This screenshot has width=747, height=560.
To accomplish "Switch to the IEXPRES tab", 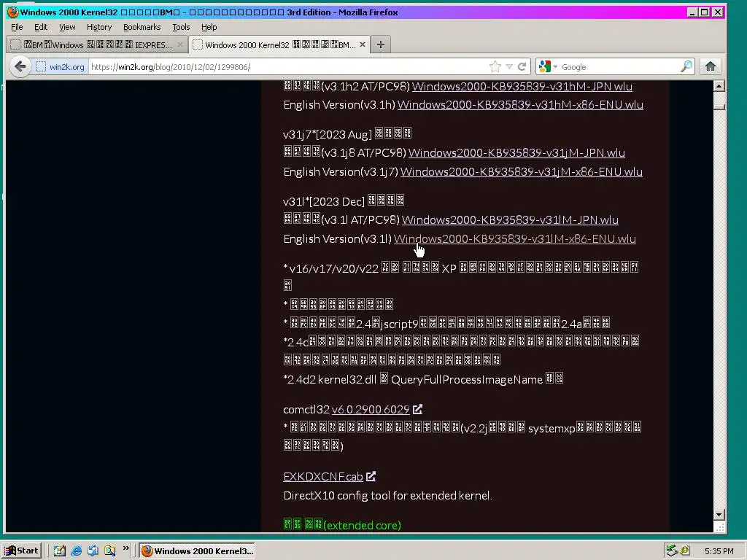I will [97, 44].
